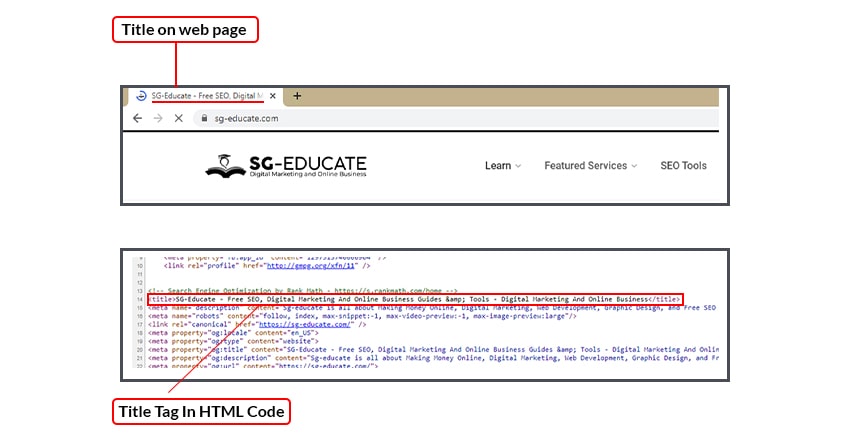Click the browser back arrow
Screen dimensions: 850x440
pyautogui.click(x=138, y=118)
